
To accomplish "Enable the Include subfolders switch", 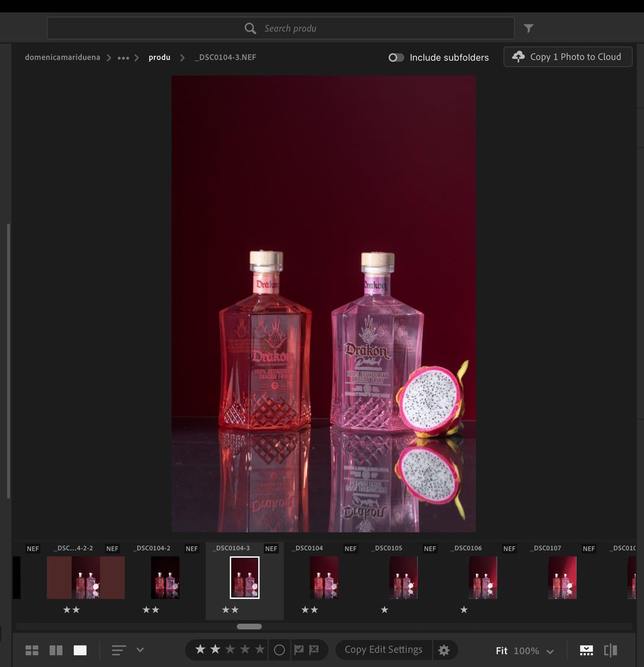I will point(396,57).
